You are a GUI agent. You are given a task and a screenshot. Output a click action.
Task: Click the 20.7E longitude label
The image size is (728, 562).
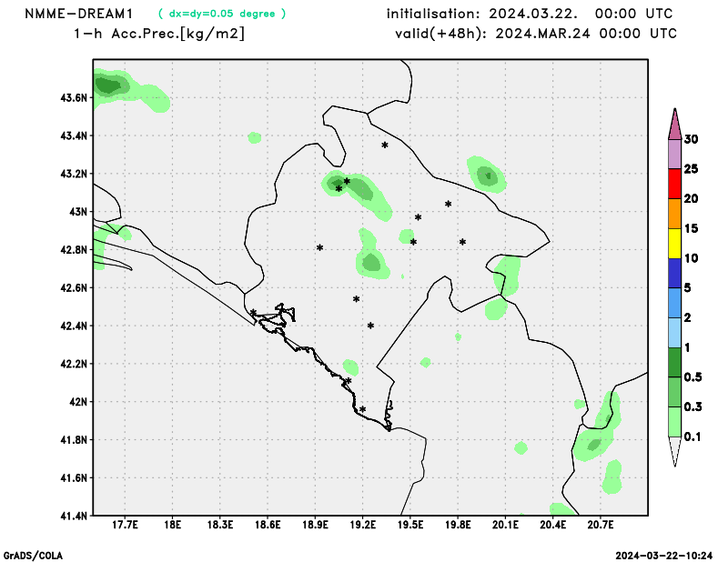[x=601, y=525]
